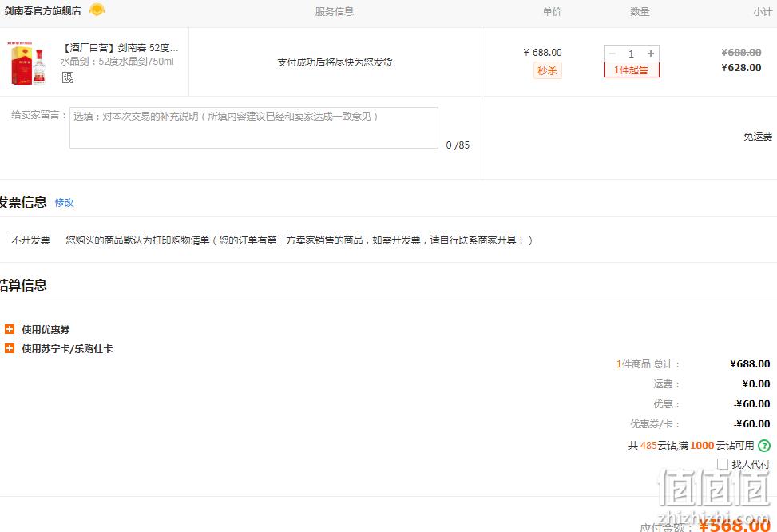Screen dimensions: 777x532
Task: Click the 跟 icon under product name
Action: [x=68, y=77]
